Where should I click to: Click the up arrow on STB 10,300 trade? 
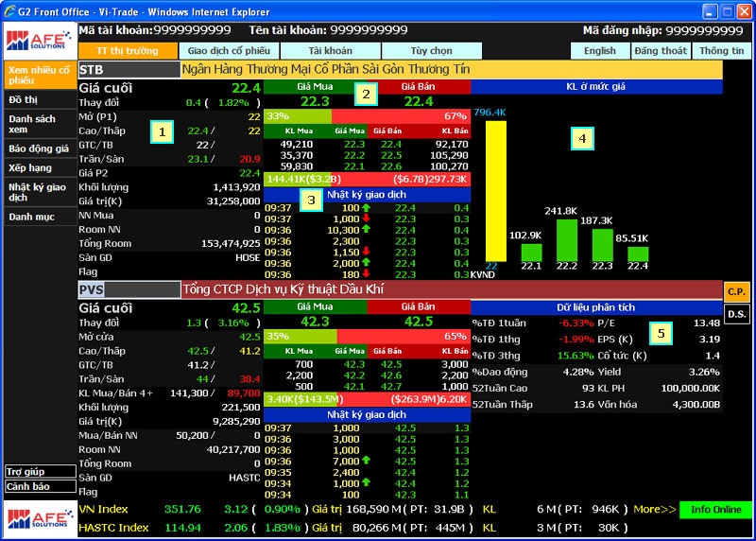pos(366,230)
